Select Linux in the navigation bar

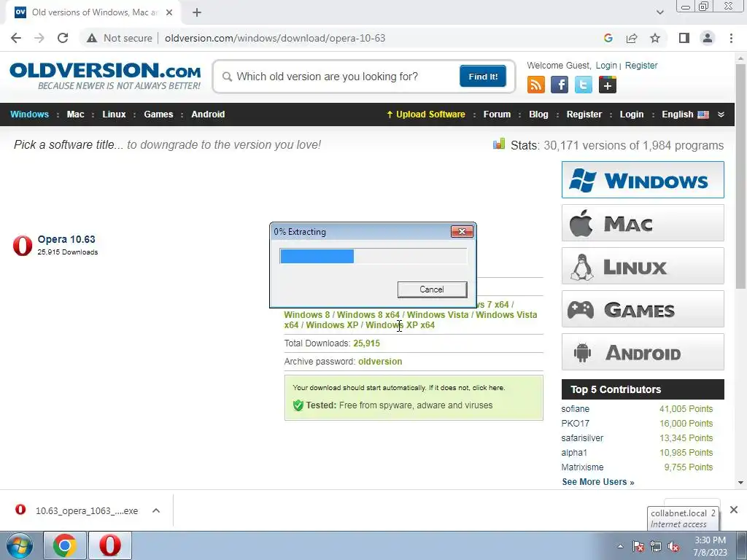[114, 114]
